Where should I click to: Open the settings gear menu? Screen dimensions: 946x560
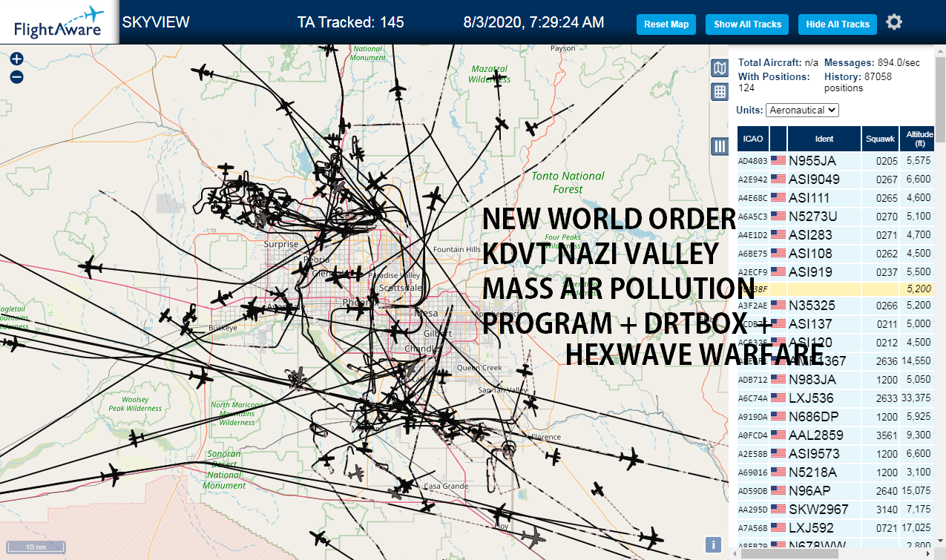click(894, 22)
